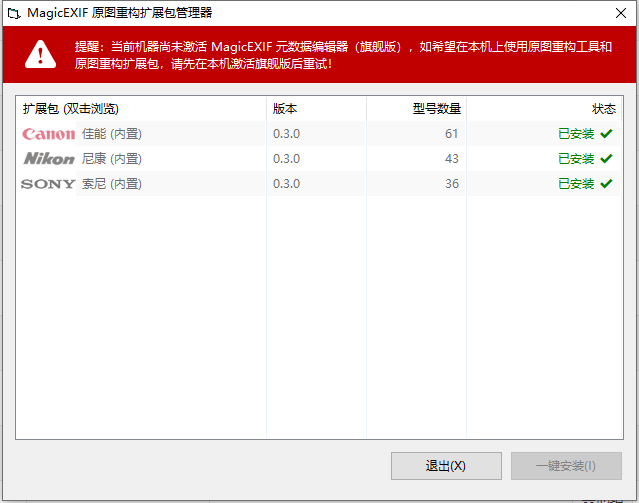This screenshot has height=503, width=639.
Task: Click version 0.3.0 in the Sony row
Action: pyautogui.click(x=286, y=184)
